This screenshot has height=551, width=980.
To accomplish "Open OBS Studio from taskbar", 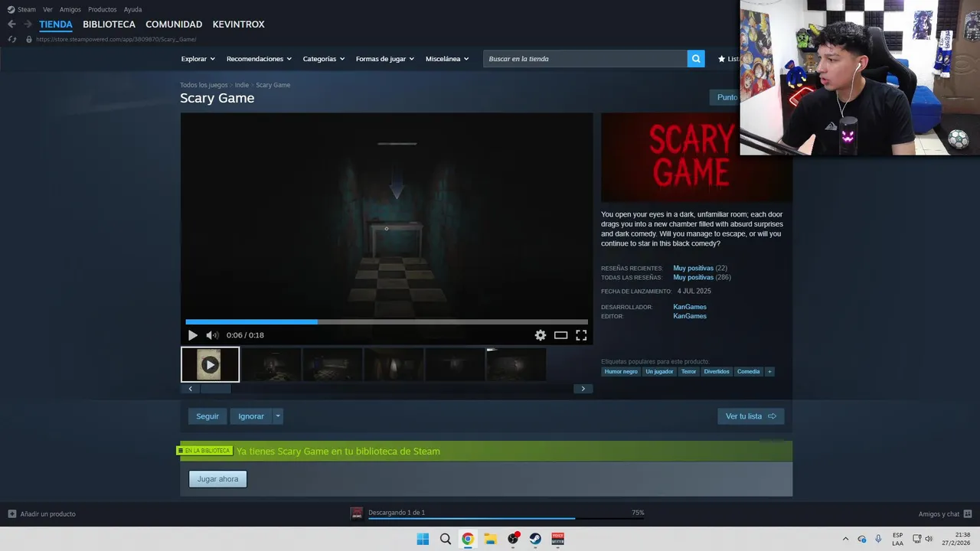I will point(513,539).
